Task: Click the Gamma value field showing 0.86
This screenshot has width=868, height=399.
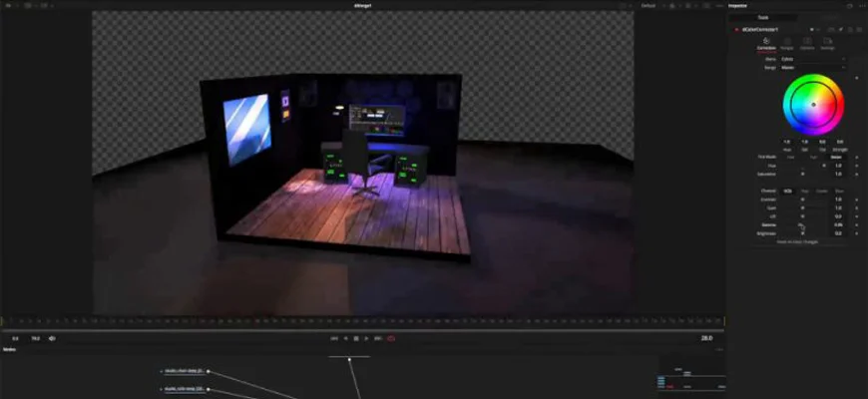Action: (838, 225)
